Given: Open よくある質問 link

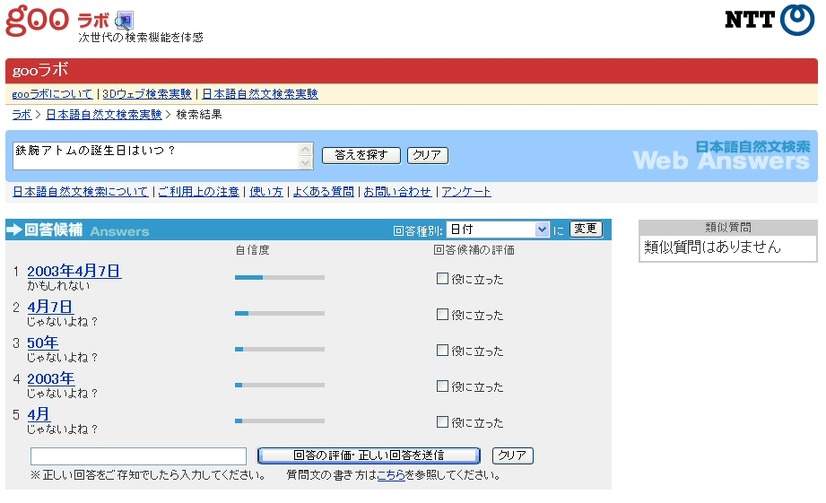Looking at the screenshot, I should (323, 192).
